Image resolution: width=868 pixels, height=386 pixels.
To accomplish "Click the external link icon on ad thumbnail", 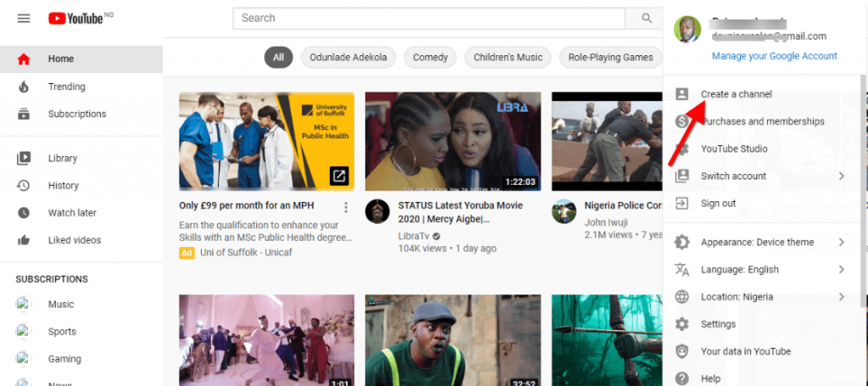I will [x=339, y=176].
